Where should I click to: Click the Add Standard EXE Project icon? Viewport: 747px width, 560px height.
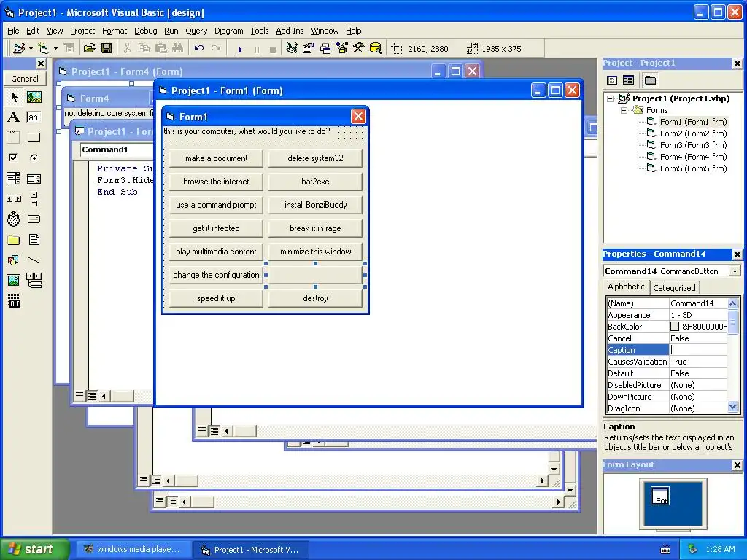[19, 49]
